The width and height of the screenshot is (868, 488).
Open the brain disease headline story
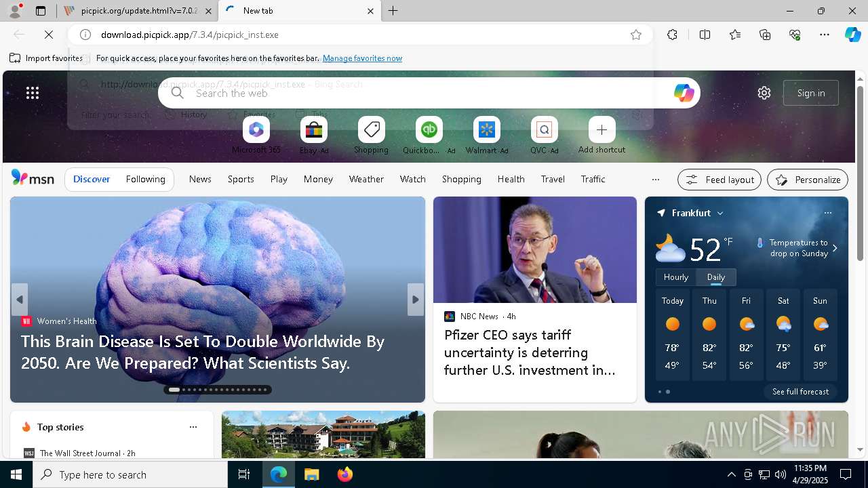pos(203,352)
